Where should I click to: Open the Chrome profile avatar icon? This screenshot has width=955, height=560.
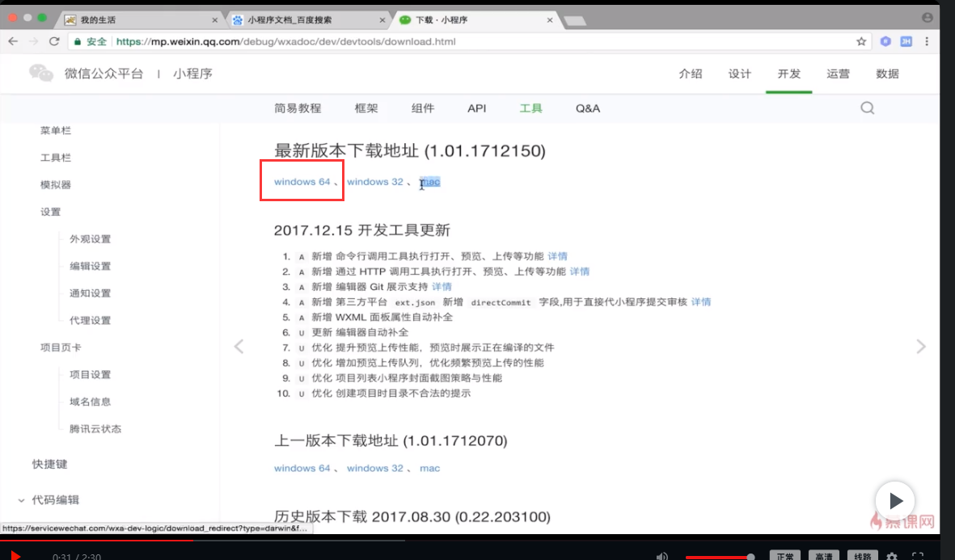(x=928, y=19)
